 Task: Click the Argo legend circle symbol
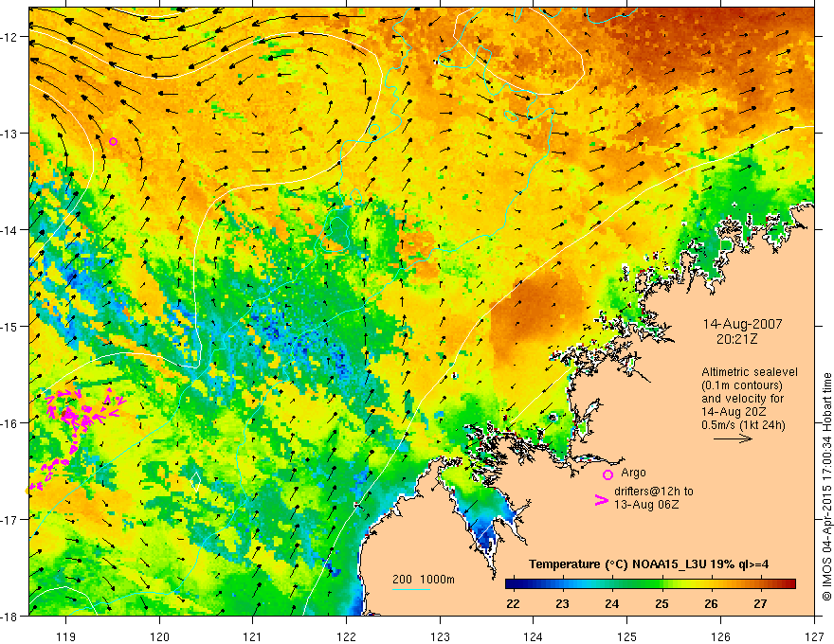pos(607,475)
